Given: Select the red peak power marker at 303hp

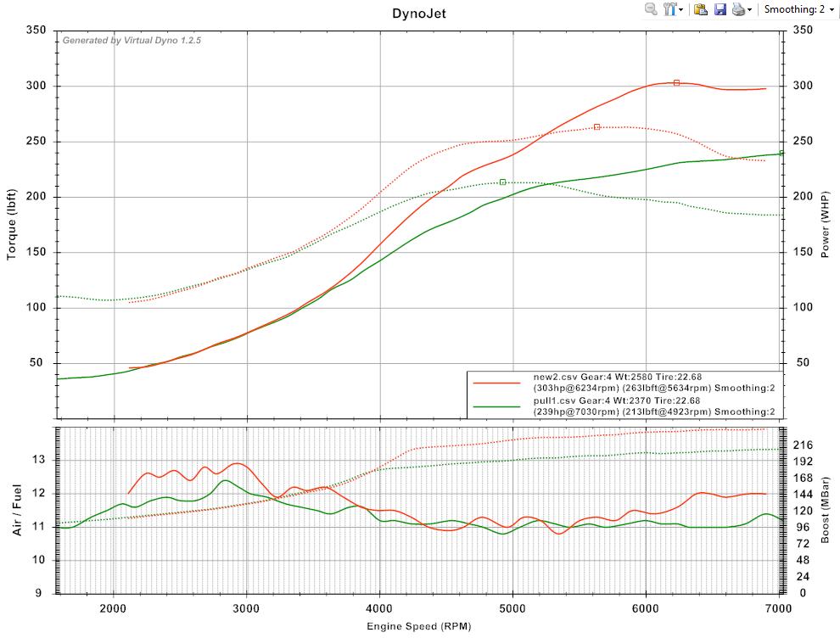Looking at the screenshot, I should click(676, 82).
